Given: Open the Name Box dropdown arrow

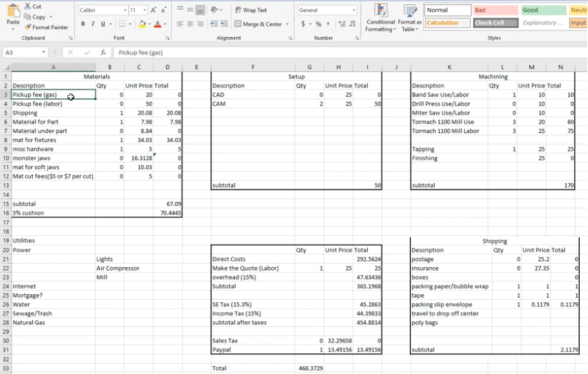Looking at the screenshot, I should tap(44, 52).
